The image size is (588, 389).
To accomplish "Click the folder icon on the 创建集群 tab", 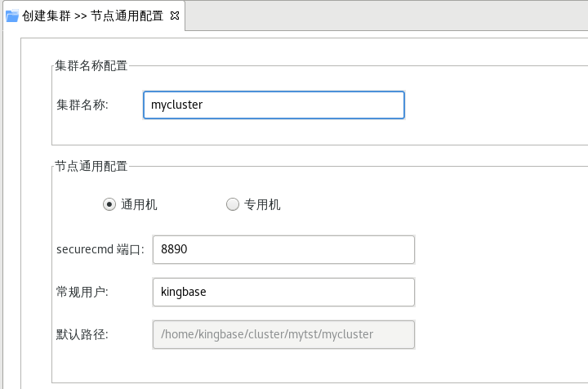I will (12, 16).
